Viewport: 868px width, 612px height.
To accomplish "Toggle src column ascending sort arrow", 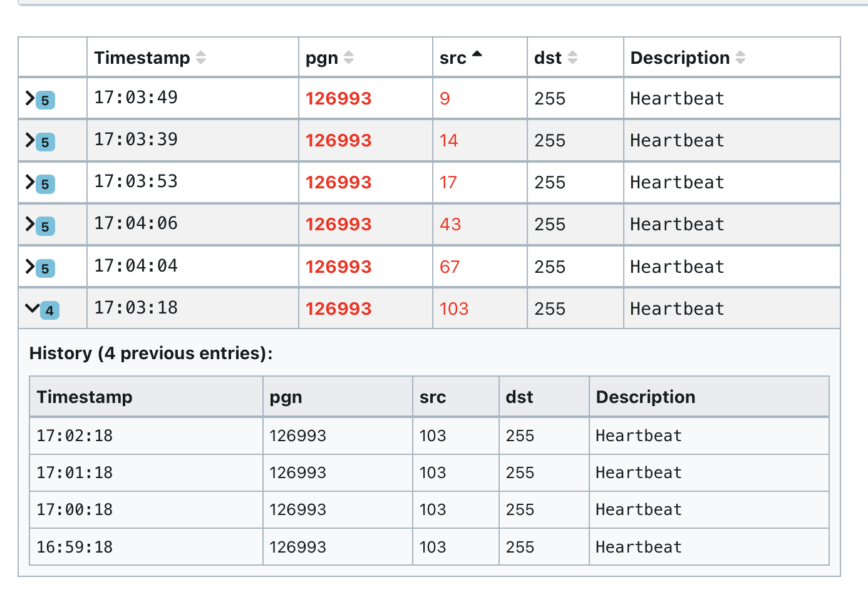I will (x=477, y=55).
